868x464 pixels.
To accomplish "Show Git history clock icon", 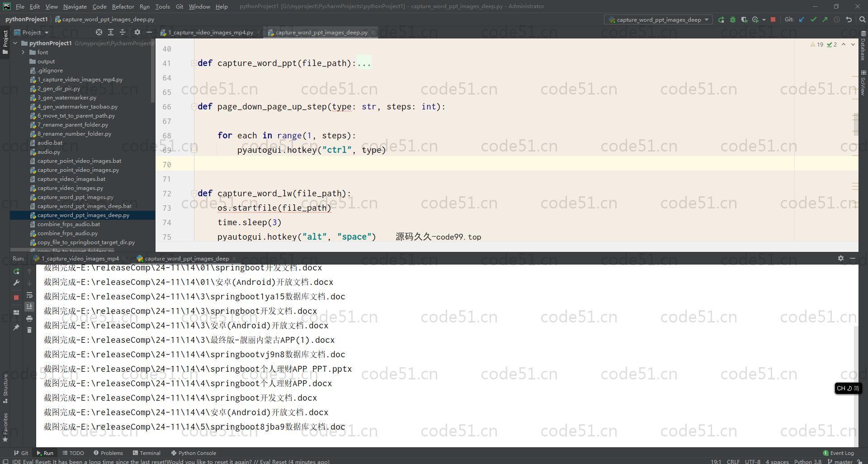I will (837, 19).
